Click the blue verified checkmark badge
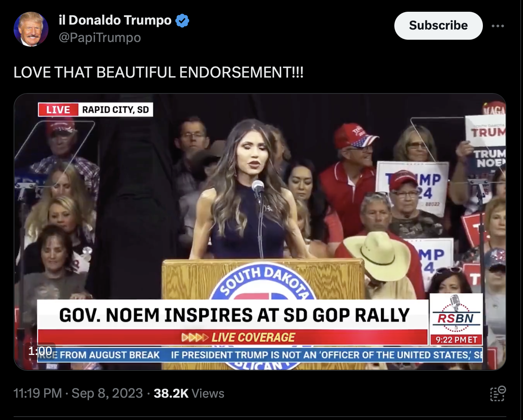Screen dimensions: 523x420 (x=182, y=20)
